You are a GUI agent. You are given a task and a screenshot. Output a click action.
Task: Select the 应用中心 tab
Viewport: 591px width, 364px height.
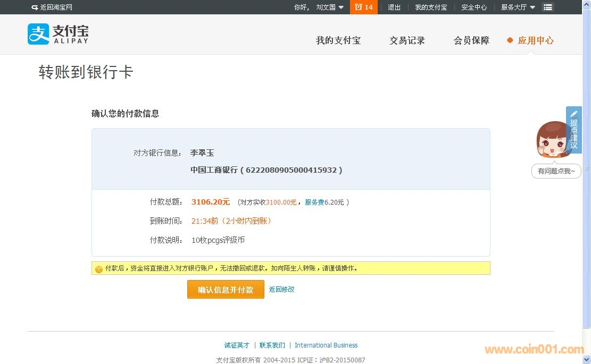pyautogui.click(x=535, y=40)
